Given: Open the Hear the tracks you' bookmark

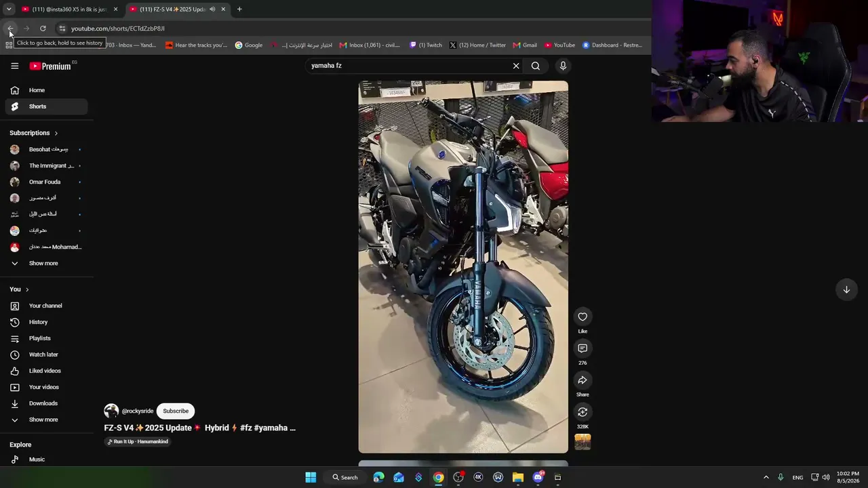Looking at the screenshot, I should pos(197,45).
